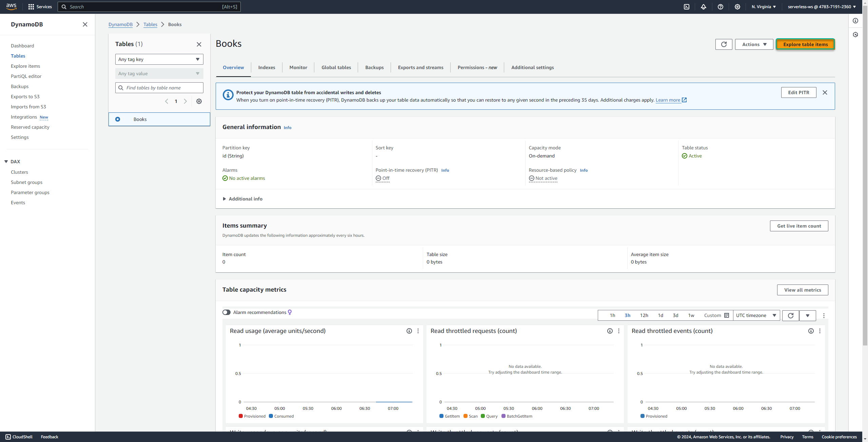Expand the Additional info section
The height and width of the screenshot is (442, 868).
click(243, 199)
